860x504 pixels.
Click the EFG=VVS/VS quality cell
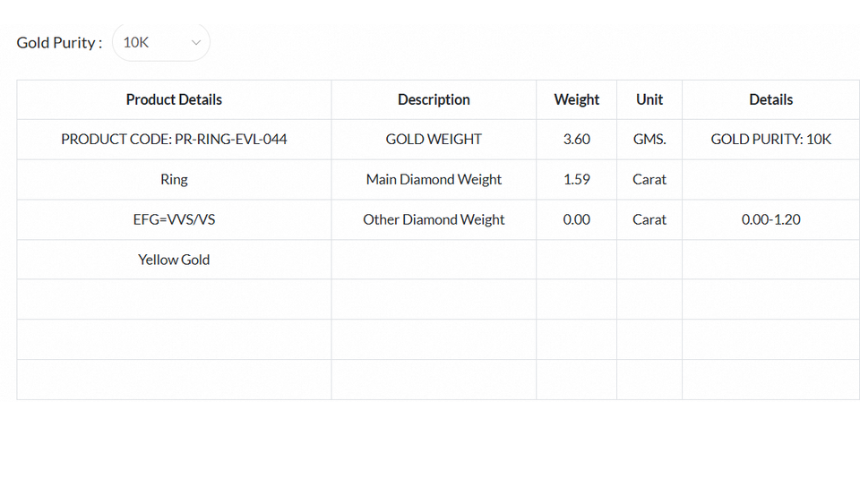174,219
